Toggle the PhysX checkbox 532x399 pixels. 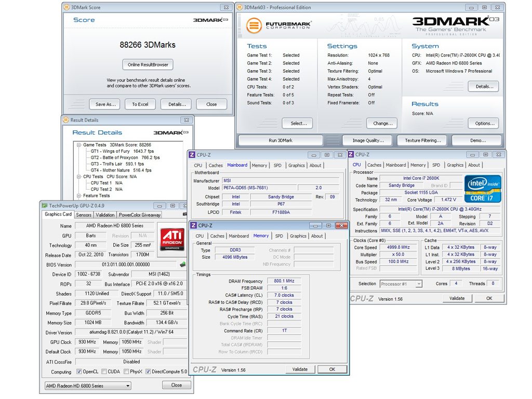click(x=126, y=371)
